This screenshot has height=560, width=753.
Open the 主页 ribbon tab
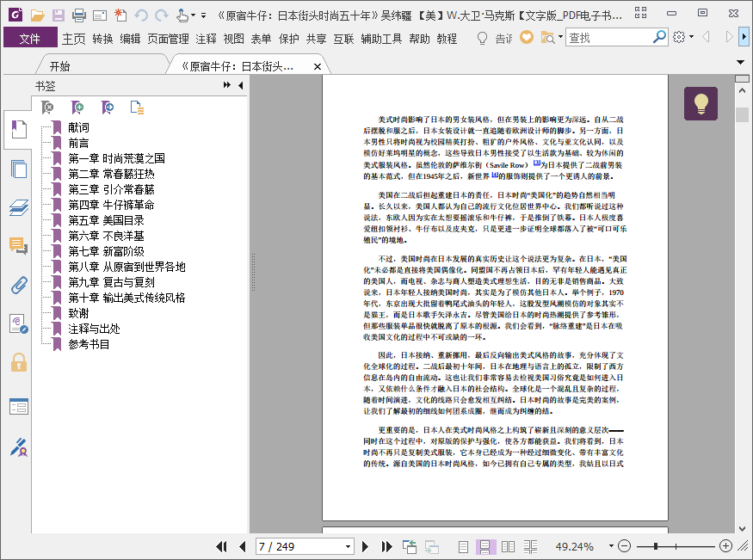click(73, 39)
